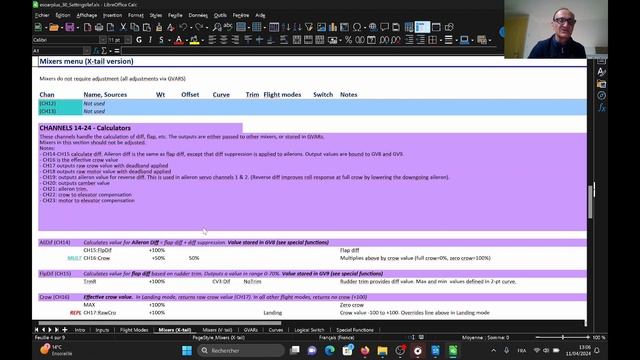Activate the Clone Formatting paintbrush

[x=159, y=27]
